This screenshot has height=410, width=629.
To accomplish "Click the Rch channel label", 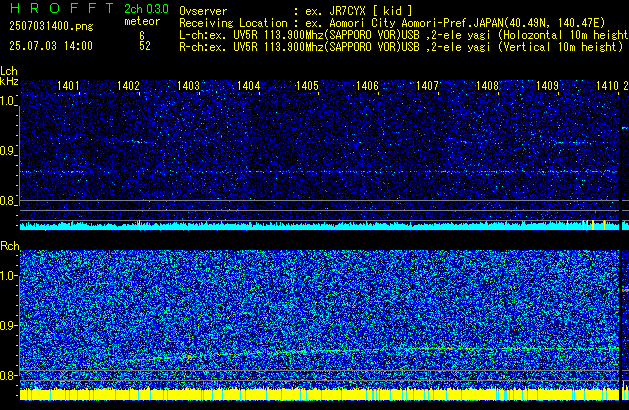I will (10, 246).
